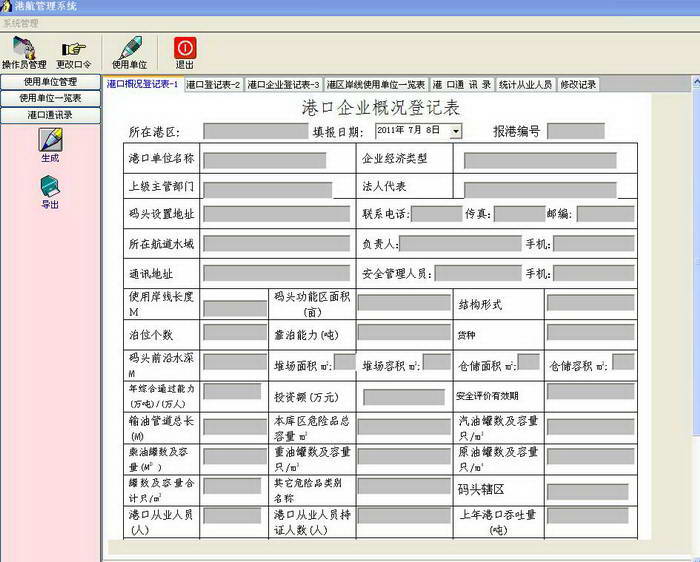
Task: Click the 负责人 input field
Action: (x=460, y=244)
